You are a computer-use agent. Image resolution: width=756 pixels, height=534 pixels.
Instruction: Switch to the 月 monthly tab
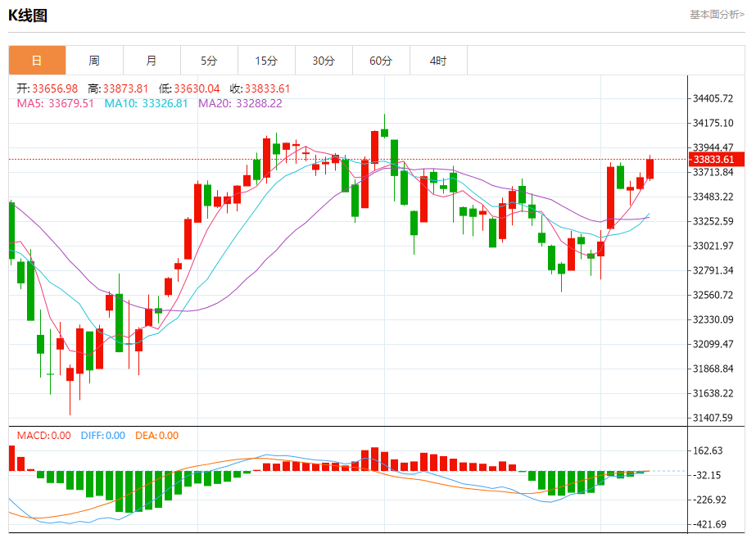coord(152,61)
